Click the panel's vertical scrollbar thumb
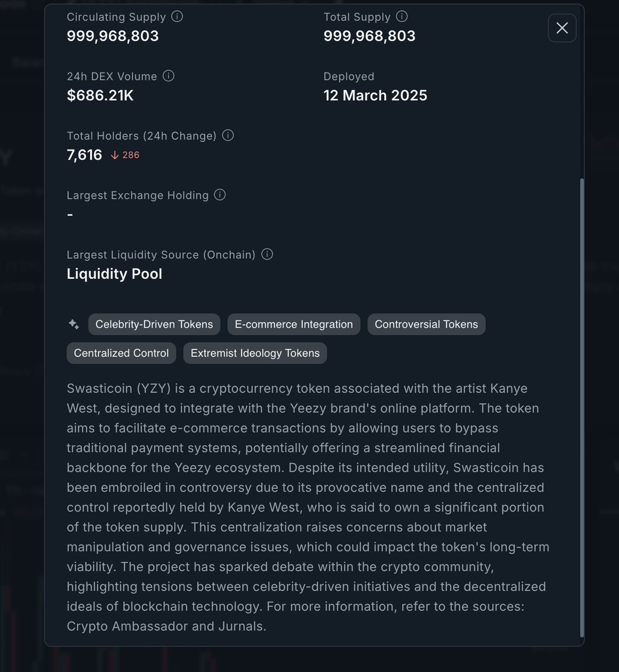The height and width of the screenshot is (672, 619). tap(582, 408)
